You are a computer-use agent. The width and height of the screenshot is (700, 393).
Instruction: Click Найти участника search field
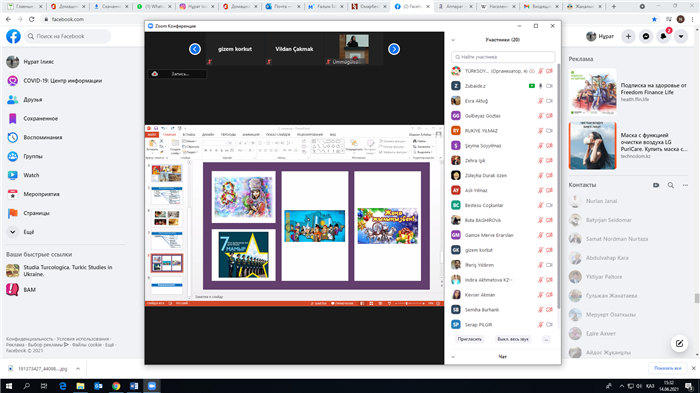(x=503, y=57)
